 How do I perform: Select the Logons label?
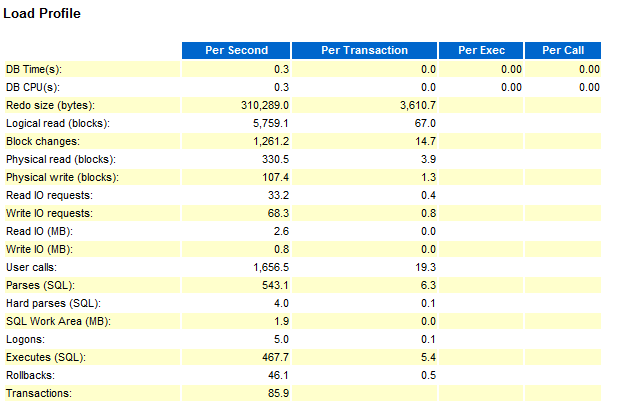26,340
